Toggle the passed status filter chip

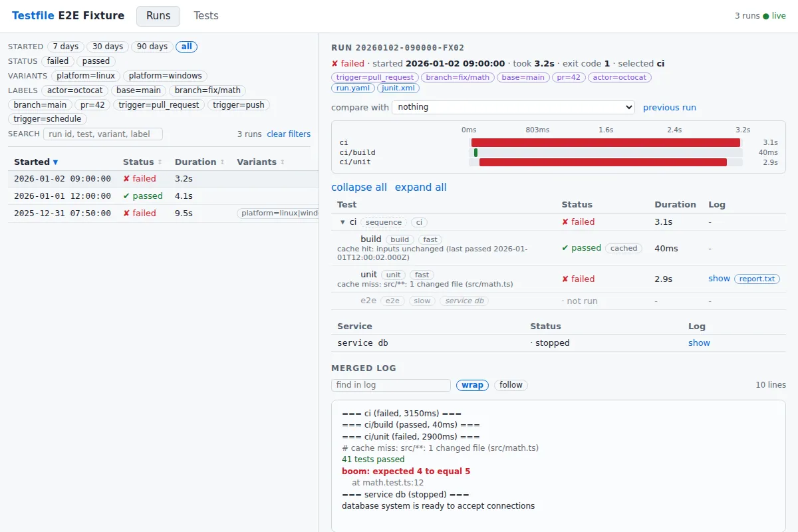click(96, 61)
